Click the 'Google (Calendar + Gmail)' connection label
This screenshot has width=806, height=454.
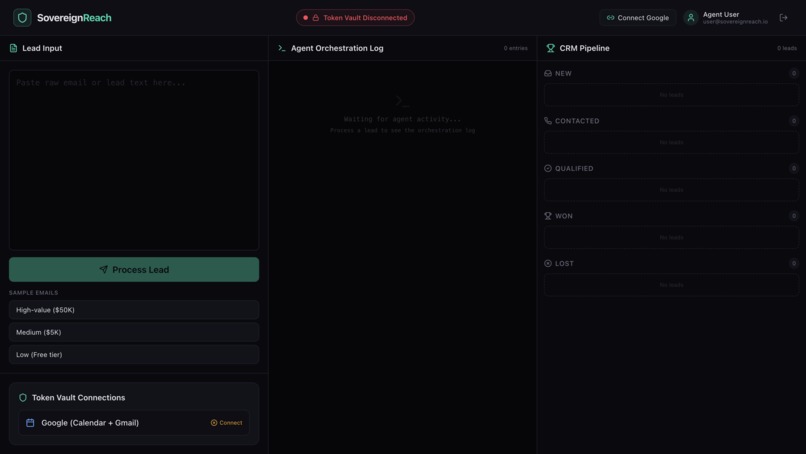coord(90,423)
